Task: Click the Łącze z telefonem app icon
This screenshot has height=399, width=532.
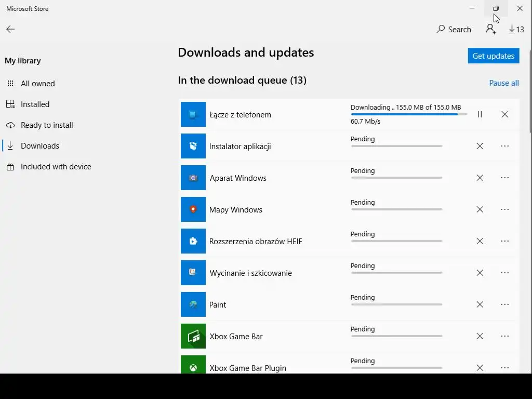Action: (193, 114)
